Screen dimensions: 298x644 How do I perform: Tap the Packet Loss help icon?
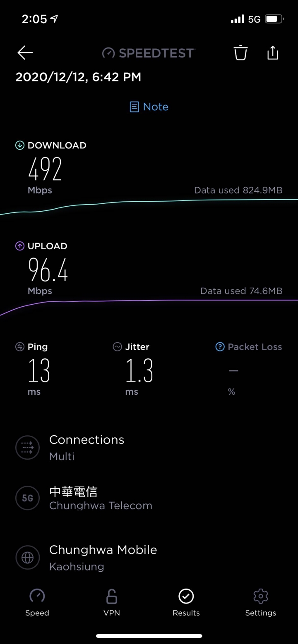click(x=220, y=347)
